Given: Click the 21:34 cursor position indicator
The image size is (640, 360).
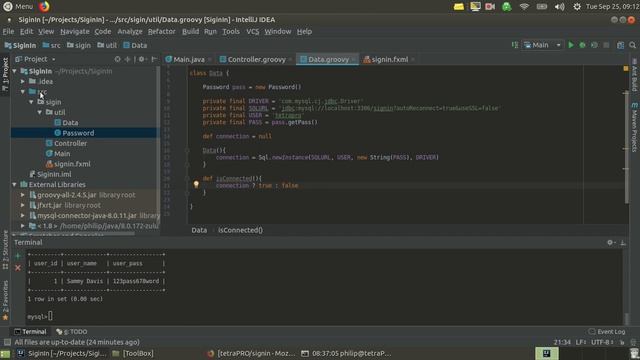Looking at the screenshot, I should [x=562, y=342].
